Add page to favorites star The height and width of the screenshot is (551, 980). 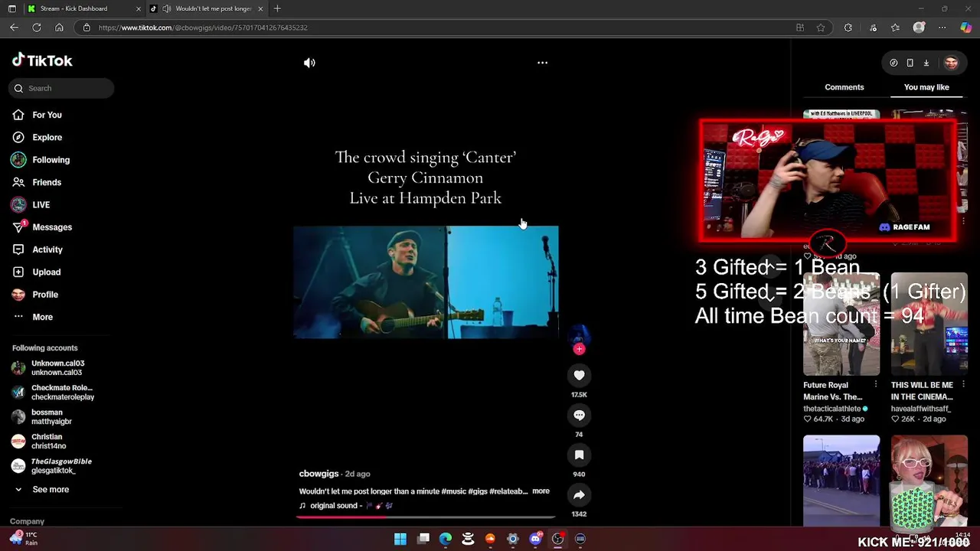point(821,28)
